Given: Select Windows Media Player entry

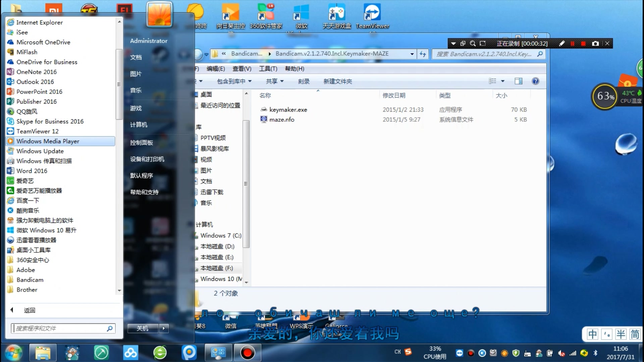Looking at the screenshot, I should click(60, 141).
